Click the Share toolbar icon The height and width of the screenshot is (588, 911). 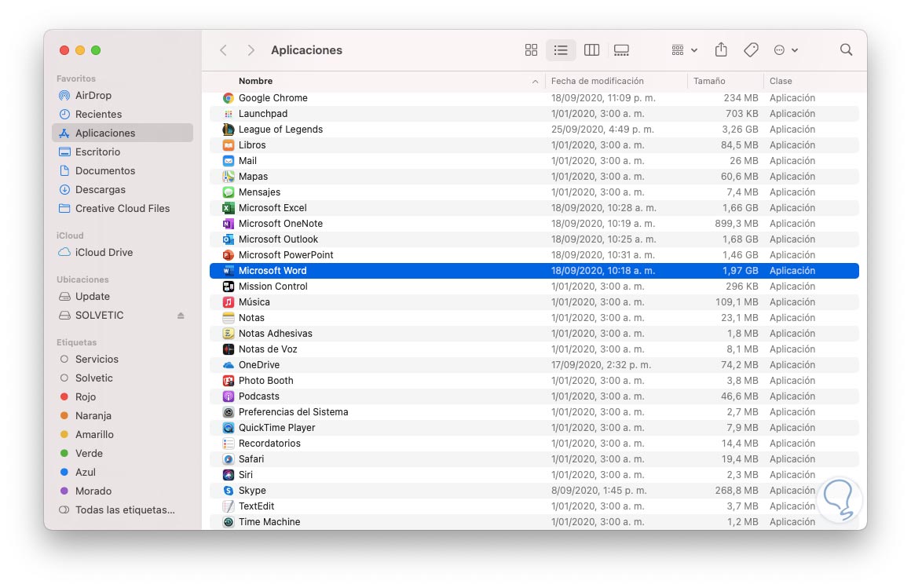[721, 50]
